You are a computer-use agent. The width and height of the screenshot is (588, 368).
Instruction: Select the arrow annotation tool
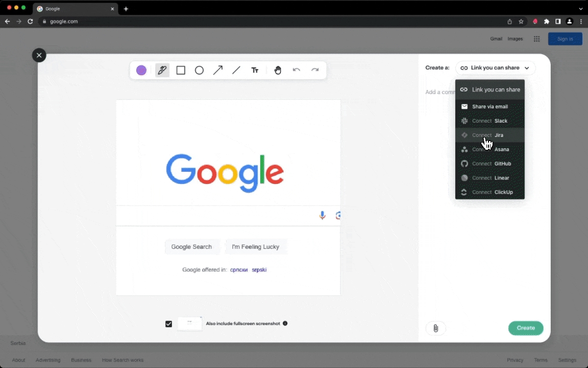(218, 71)
